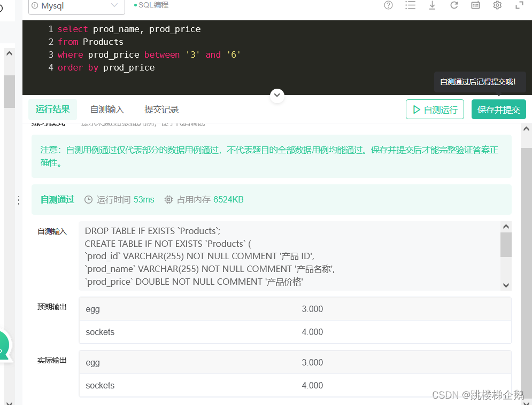Viewport: 532px width, 405px height.
Task: Click the download code icon
Action: (432, 5)
